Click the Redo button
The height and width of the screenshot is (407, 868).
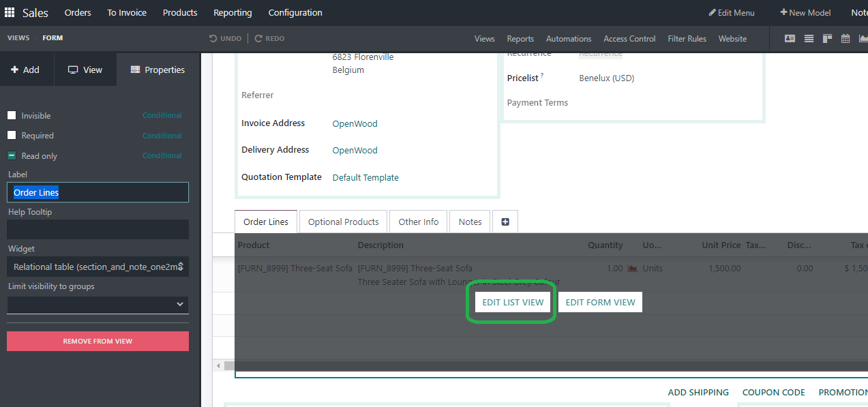click(269, 39)
